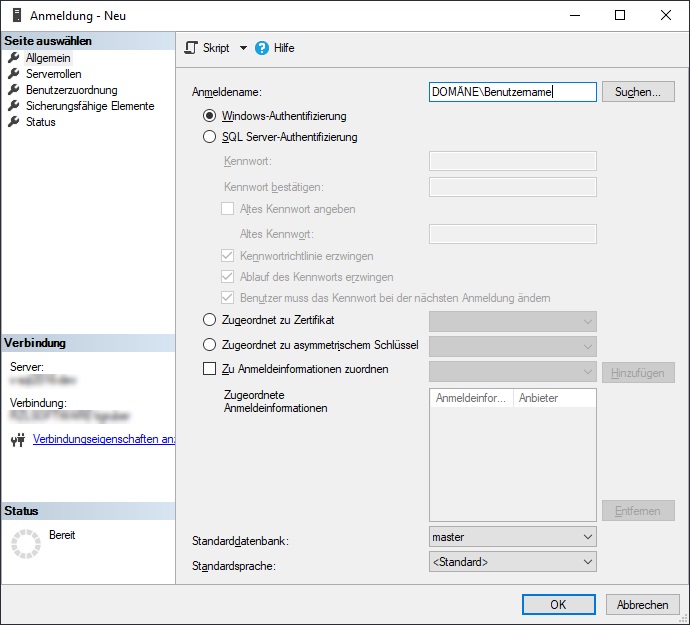Open the Verbindungseigenschaften link
Image resolution: width=690 pixels, height=625 pixels.
[104, 439]
